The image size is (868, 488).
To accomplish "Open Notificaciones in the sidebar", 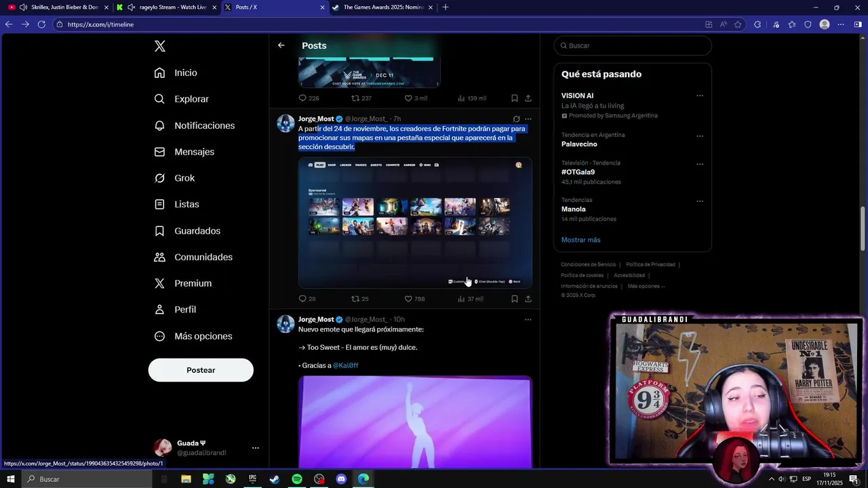I will 194,125.
